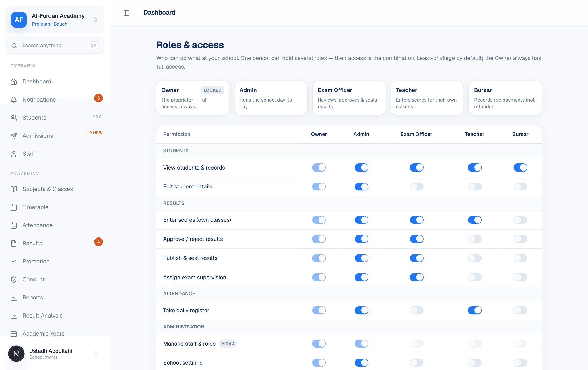
Task: Select the Exam Officer role card
Action: tap(349, 98)
